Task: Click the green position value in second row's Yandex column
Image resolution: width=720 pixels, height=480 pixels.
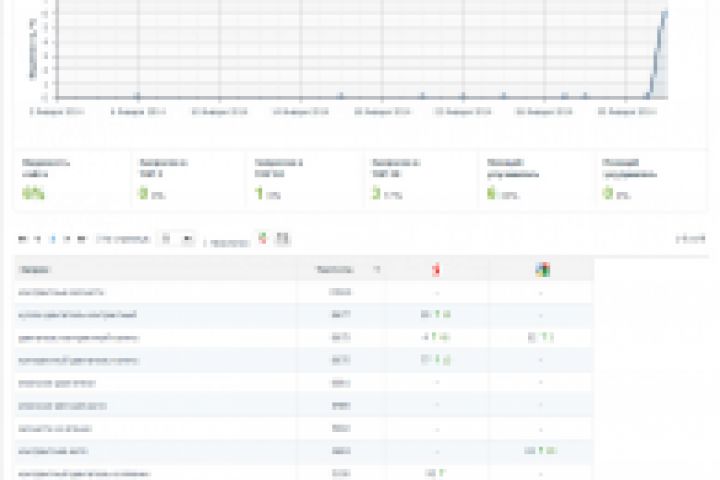Action: [x=436, y=315]
